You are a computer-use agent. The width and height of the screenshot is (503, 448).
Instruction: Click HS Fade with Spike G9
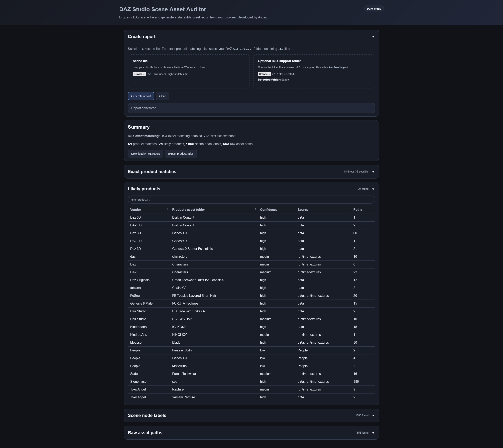[189, 311]
